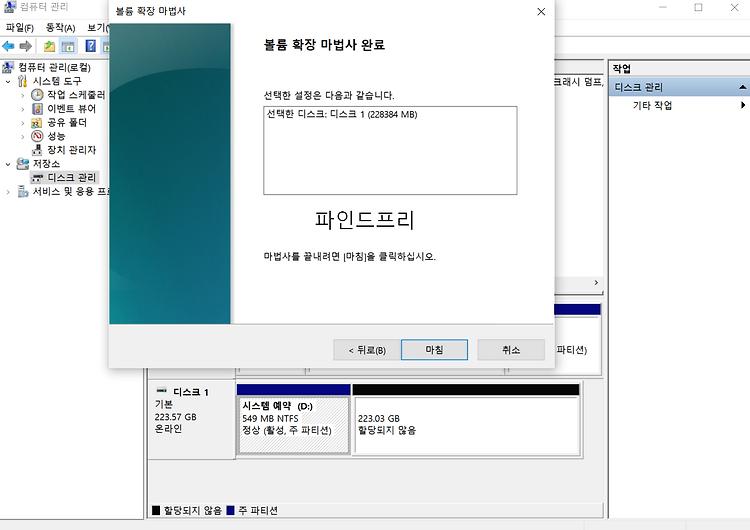750x530 pixels.
Task: Click the show/hide console tree icon
Action: 68,46
